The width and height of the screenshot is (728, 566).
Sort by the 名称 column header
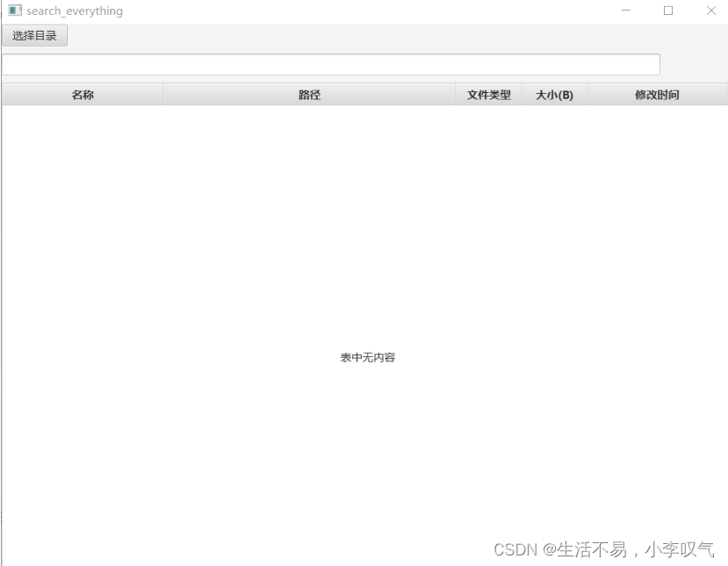coord(83,95)
